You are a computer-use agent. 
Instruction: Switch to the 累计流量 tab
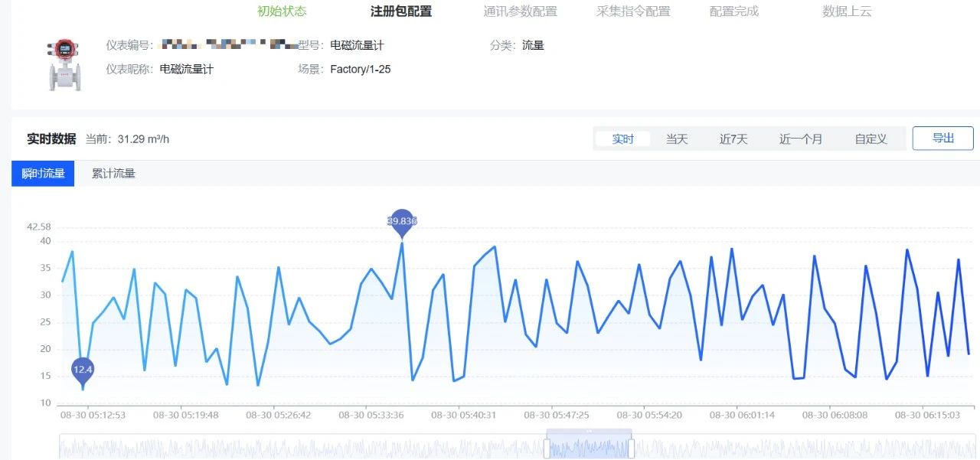[x=113, y=174]
